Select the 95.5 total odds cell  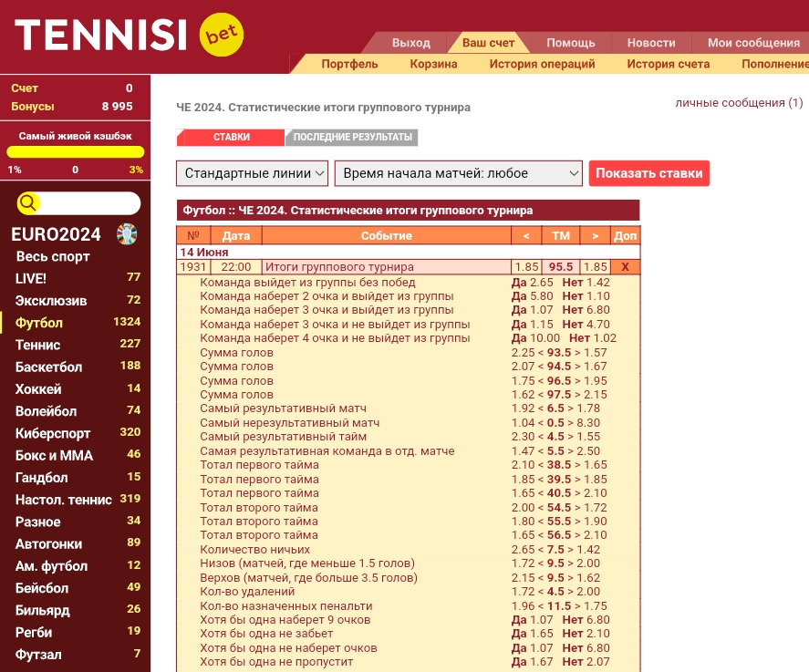pos(560,267)
